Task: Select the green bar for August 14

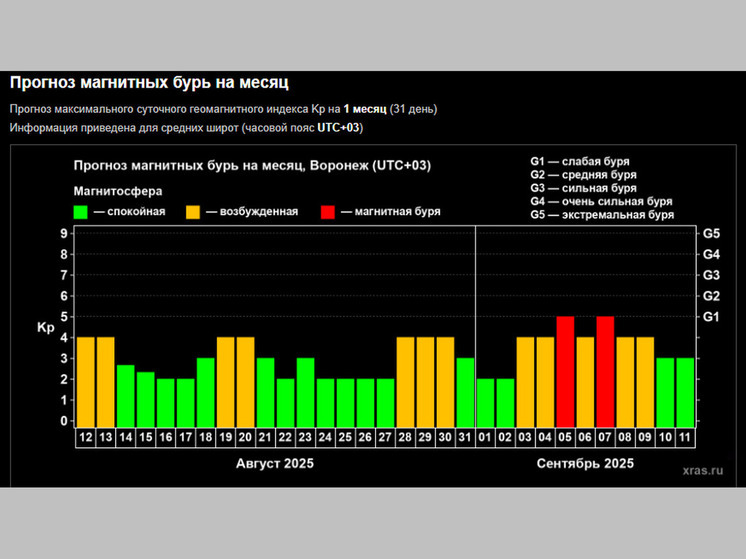Action: (126, 394)
